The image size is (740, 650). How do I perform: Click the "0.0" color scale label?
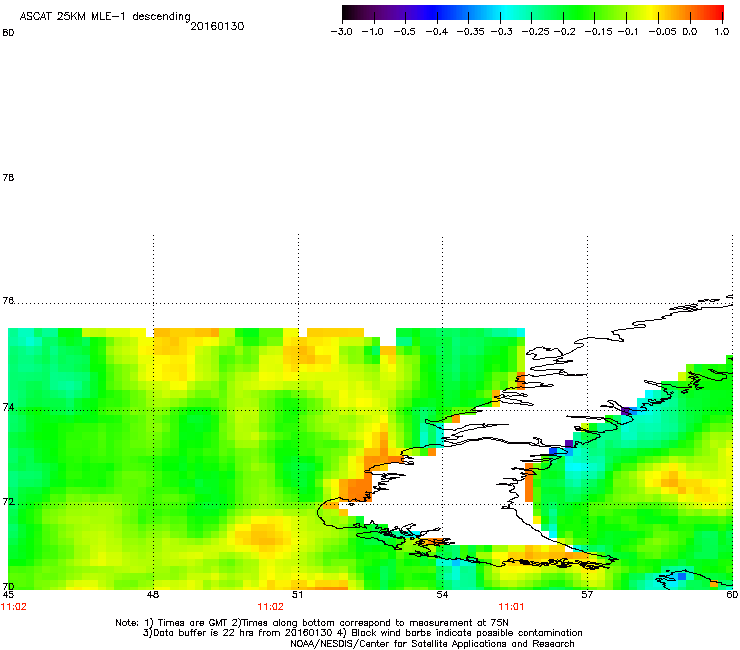click(x=690, y=32)
